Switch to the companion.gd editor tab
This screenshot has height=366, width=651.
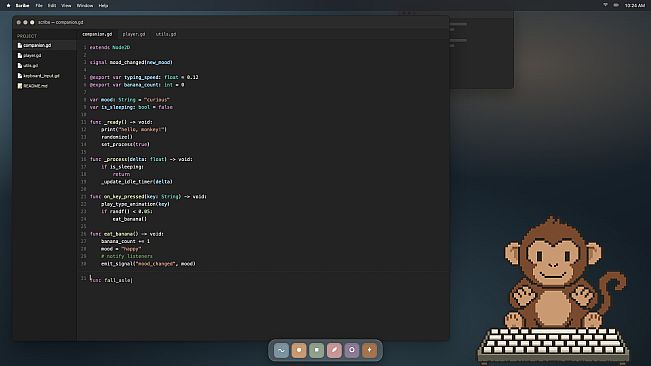(x=97, y=34)
